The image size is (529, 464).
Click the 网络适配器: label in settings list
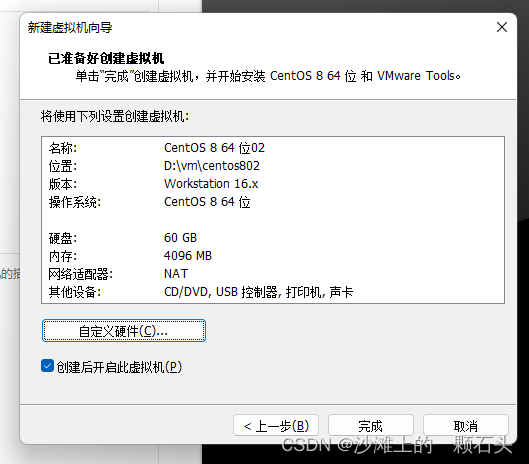click(x=81, y=274)
